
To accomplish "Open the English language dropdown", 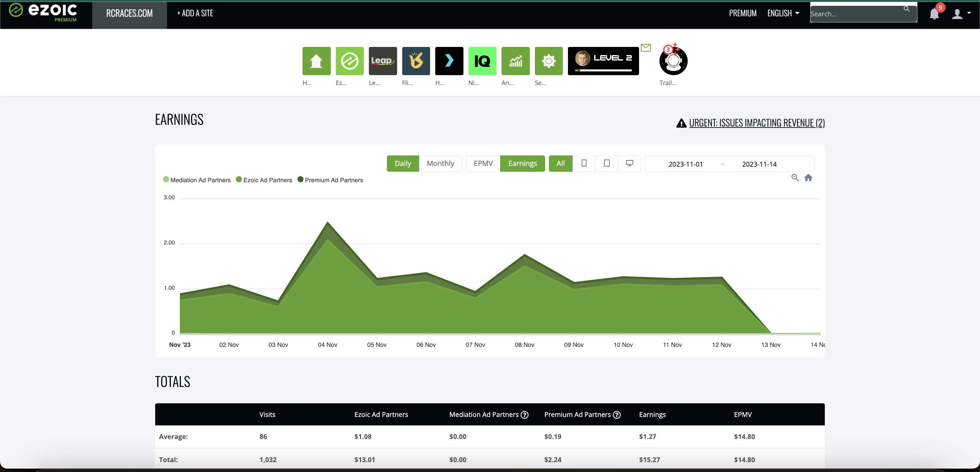I will tap(783, 13).
